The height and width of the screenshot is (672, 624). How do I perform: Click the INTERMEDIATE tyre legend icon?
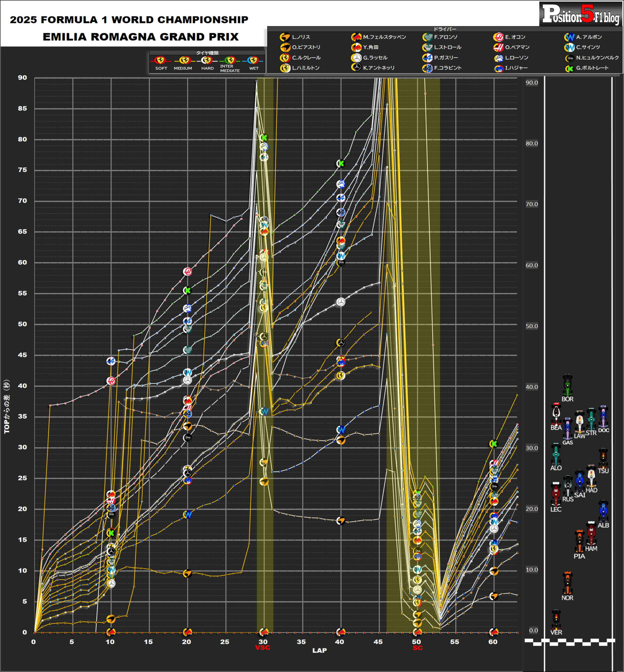230,60
